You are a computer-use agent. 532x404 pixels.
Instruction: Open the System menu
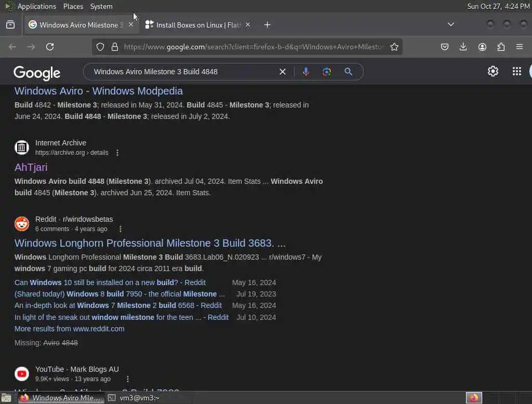coord(101,6)
